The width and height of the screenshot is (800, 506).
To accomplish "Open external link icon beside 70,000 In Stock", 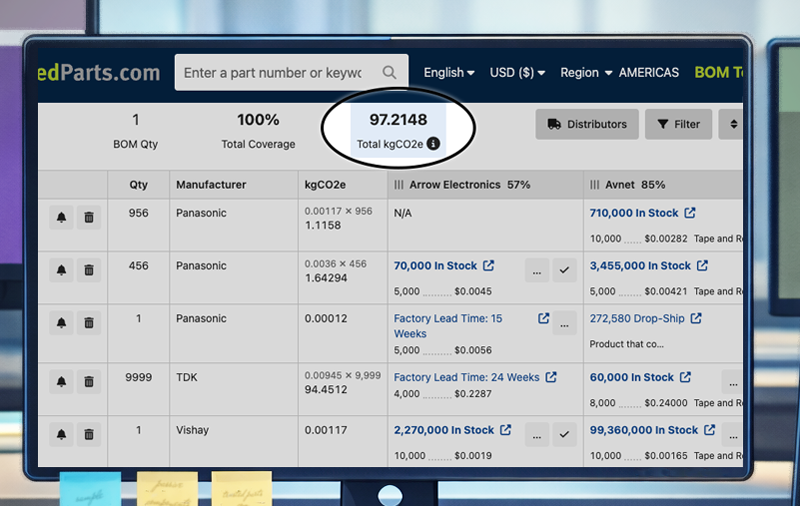I will [489, 265].
